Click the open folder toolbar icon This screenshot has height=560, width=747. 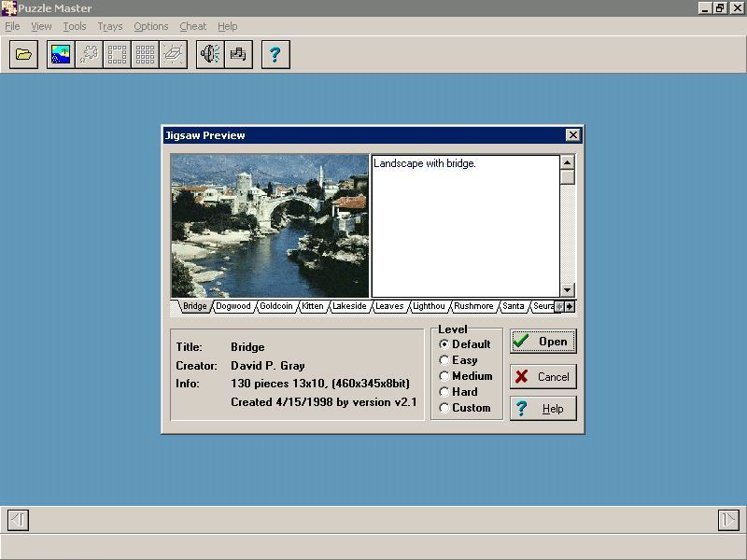click(x=24, y=55)
